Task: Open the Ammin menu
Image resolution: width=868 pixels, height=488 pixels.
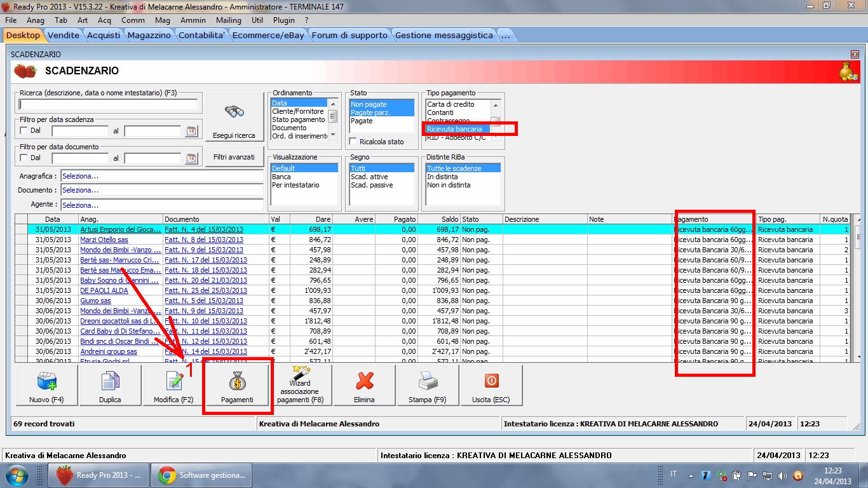Action: 193,20
